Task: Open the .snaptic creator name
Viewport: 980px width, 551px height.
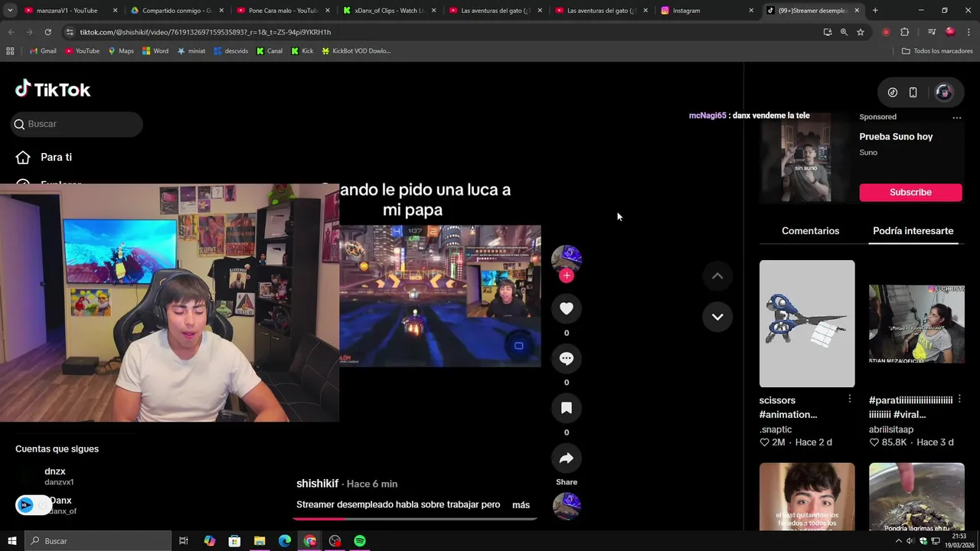Action: pyautogui.click(x=776, y=429)
